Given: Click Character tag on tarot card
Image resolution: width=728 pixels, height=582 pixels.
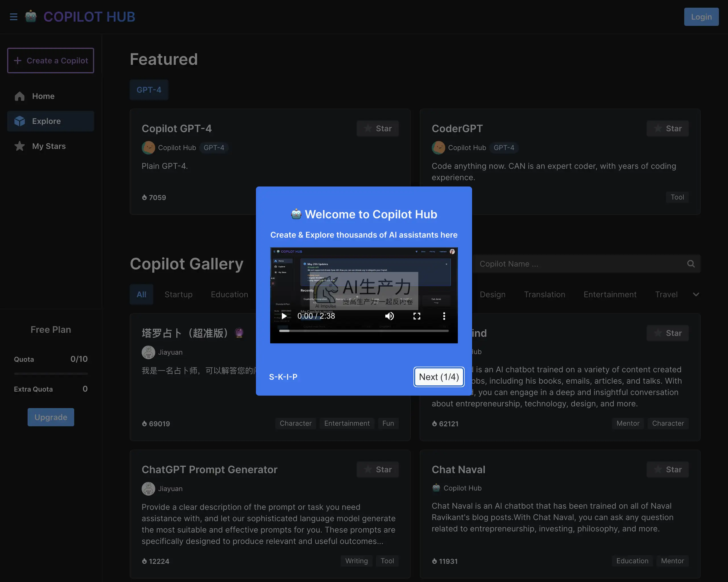Looking at the screenshot, I should (x=295, y=423).
